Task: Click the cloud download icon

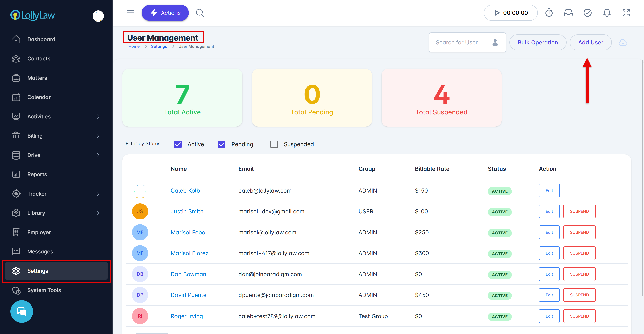Action: point(623,42)
